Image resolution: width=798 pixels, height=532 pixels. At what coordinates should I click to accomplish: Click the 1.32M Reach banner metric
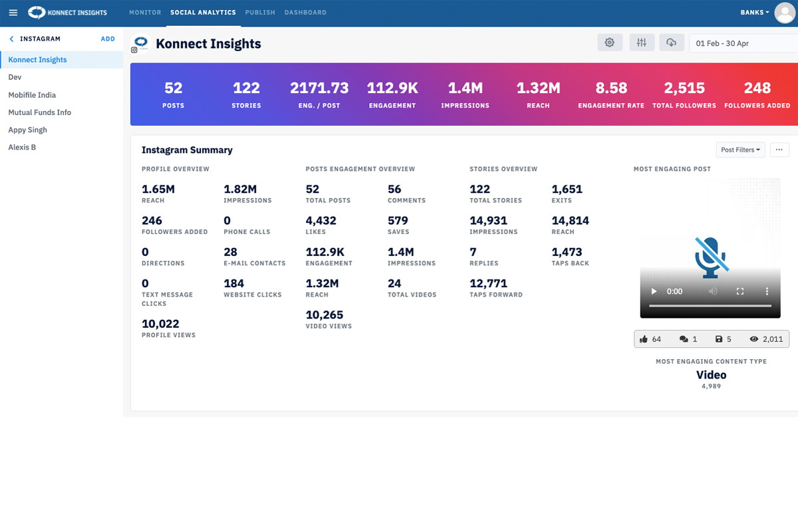pos(538,94)
